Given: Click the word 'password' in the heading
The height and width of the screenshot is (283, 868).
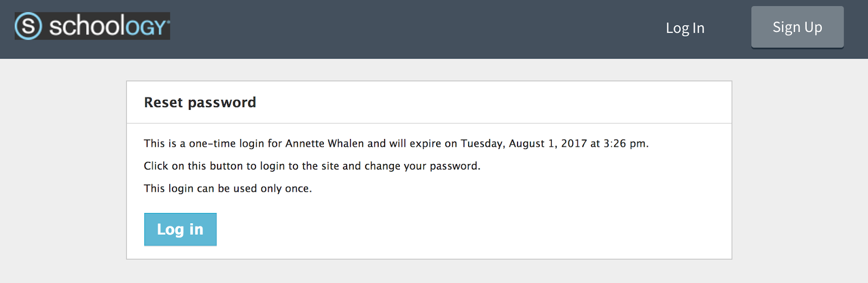Looking at the screenshot, I should point(222,103).
